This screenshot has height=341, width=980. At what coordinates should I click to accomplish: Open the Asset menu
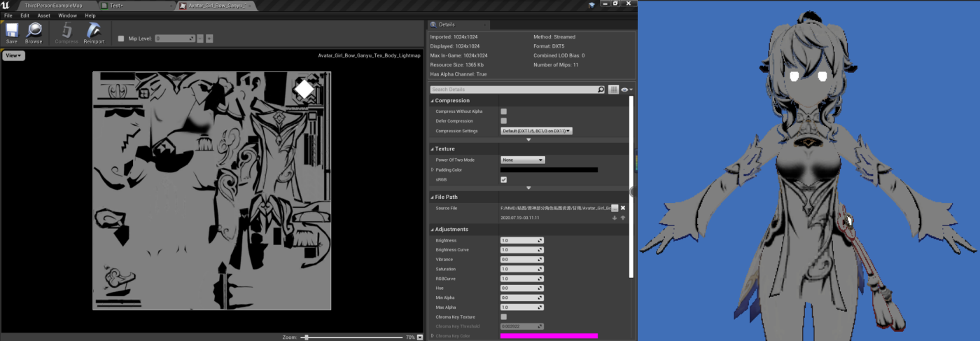43,15
